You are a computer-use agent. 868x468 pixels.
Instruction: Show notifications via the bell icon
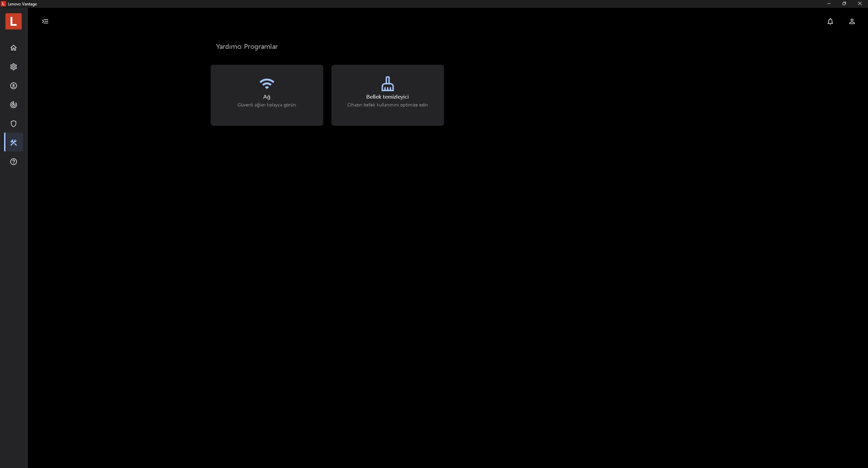830,21
